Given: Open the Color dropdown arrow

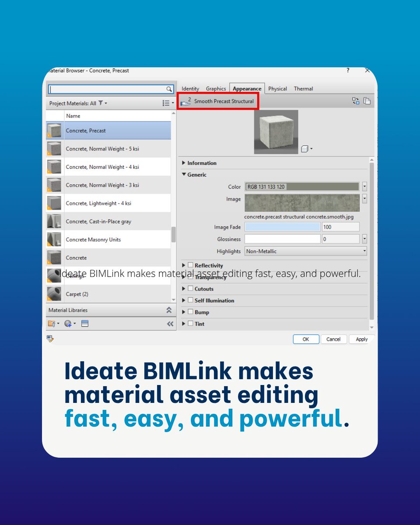Looking at the screenshot, I should point(364,187).
